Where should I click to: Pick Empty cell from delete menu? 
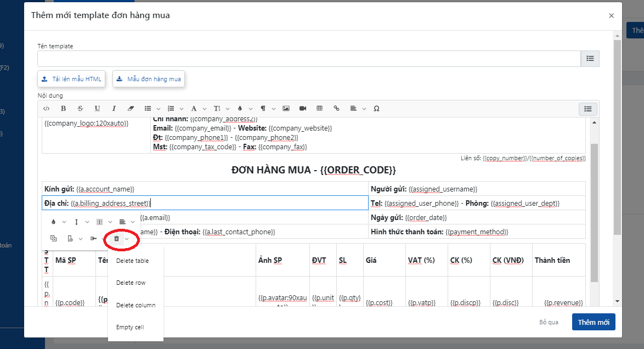click(131, 327)
